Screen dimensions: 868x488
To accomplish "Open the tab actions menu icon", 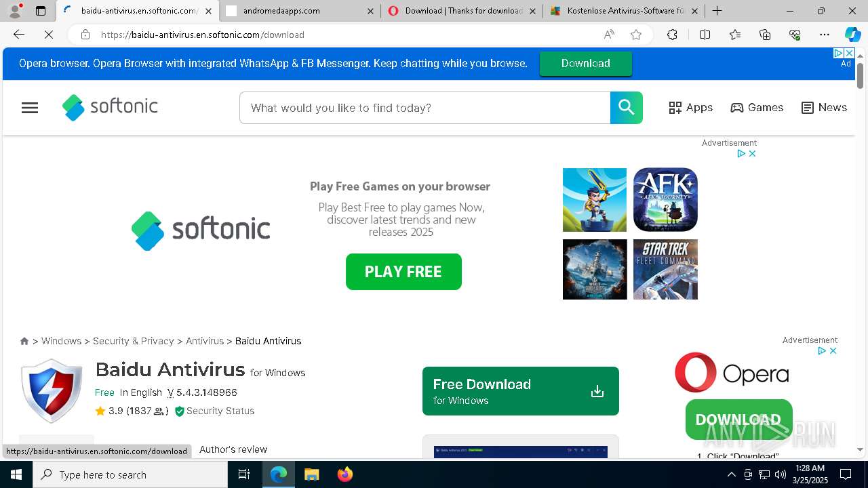I will pos(41,11).
